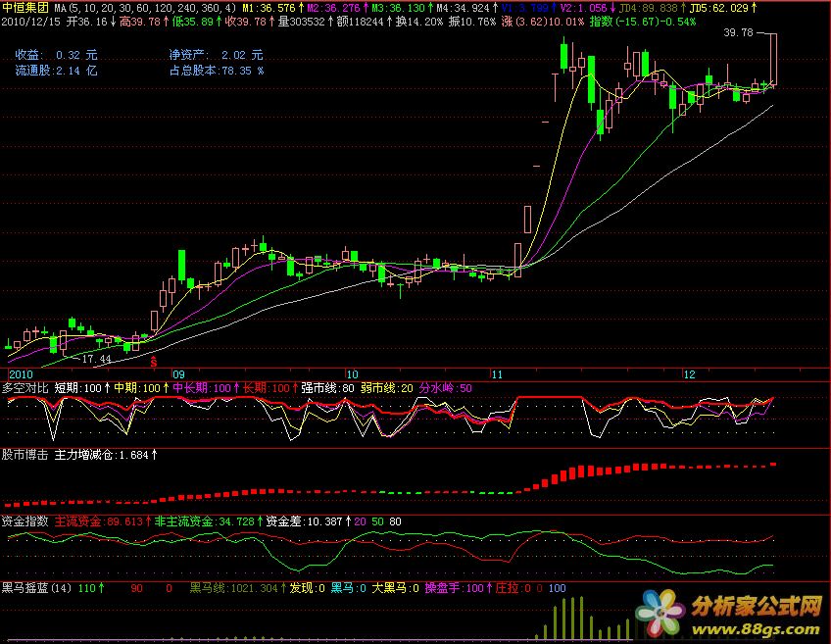
Task: Click the amplitude 振10.76%
Action: tap(472, 22)
